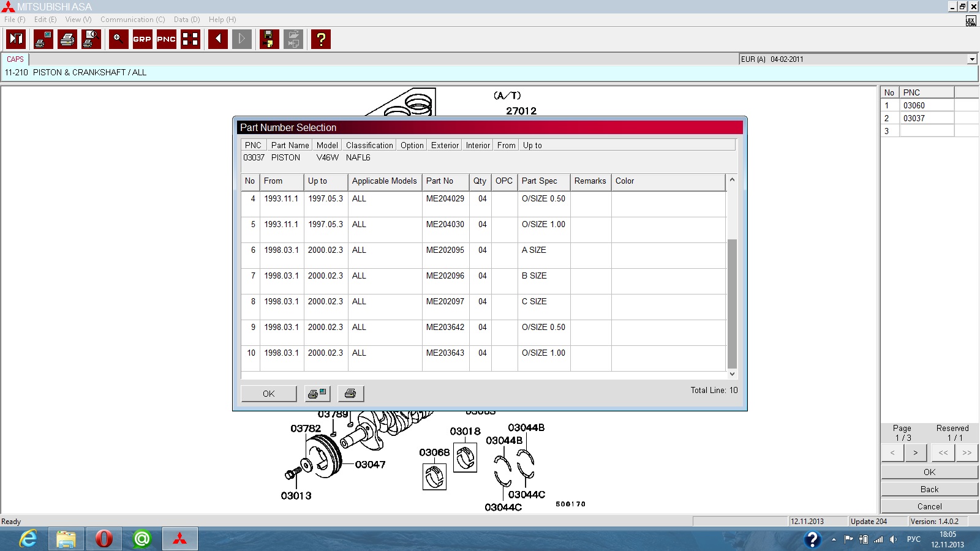
Task: Click the PNC toolbar button
Action: [167, 39]
